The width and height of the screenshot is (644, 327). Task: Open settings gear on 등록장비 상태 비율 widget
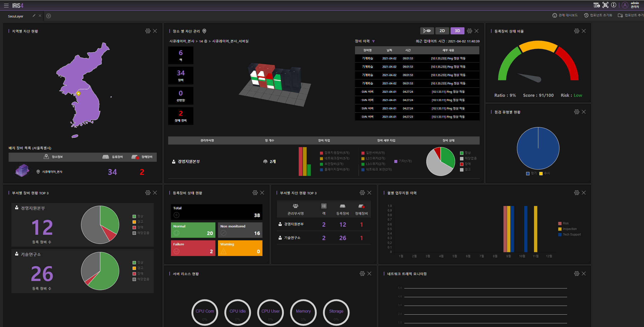pyautogui.click(x=576, y=31)
